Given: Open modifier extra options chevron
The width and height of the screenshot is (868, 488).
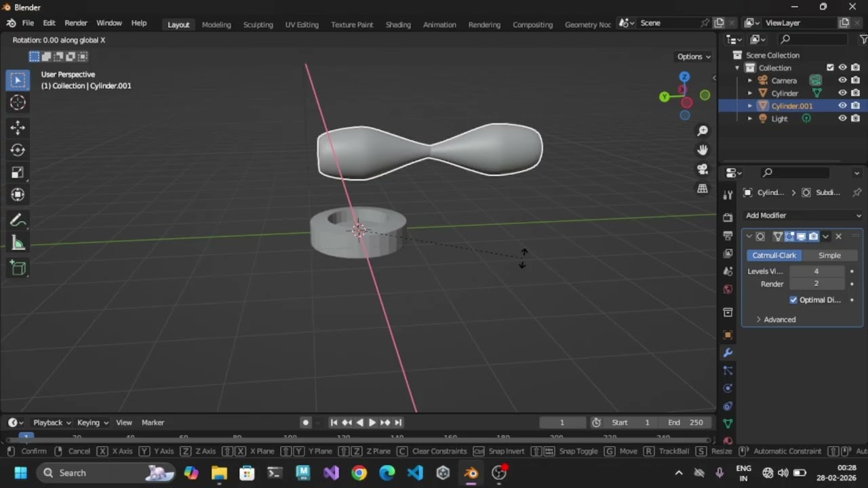Looking at the screenshot, I should click(x=825, y=237).
